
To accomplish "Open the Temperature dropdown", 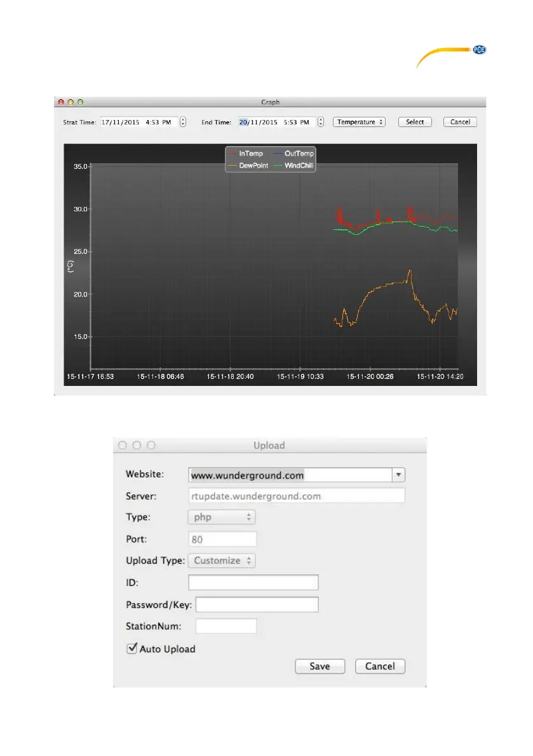I will pyautogui.click(x=359, y=122).
